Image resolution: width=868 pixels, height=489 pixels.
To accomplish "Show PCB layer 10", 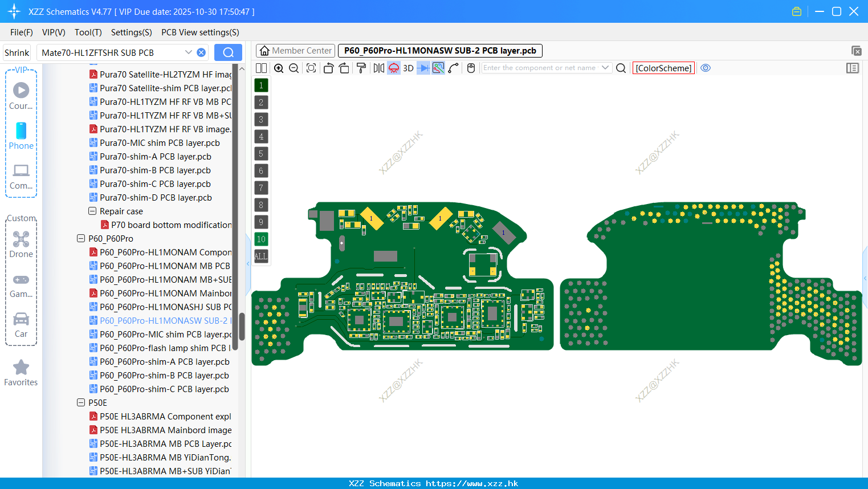I will tap(261, 239).
